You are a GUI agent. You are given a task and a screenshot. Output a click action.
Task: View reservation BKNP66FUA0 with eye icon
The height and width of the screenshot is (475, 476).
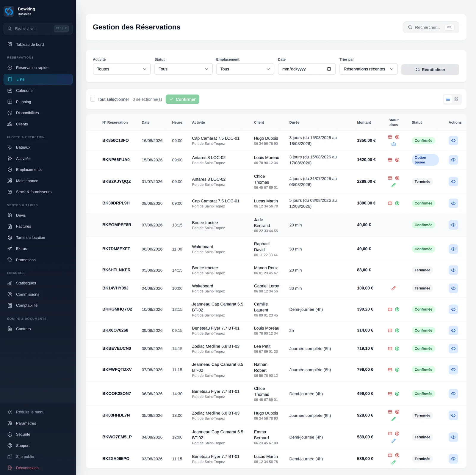pyautogui.click(x=453, y=160)
